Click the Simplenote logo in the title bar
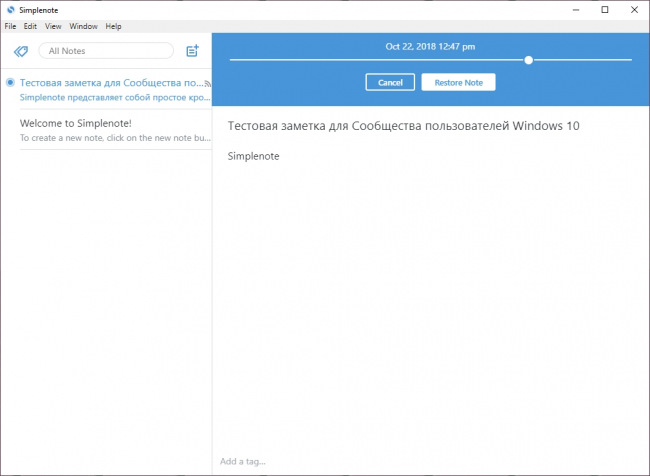 click(11, 10)
